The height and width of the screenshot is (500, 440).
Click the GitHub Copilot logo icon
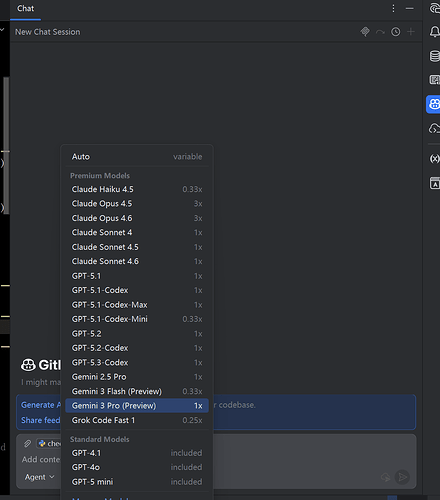click(x=28, y=365)
